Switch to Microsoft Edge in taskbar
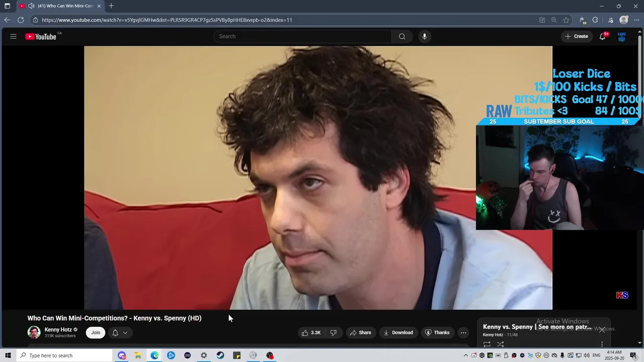 [154, 355]
